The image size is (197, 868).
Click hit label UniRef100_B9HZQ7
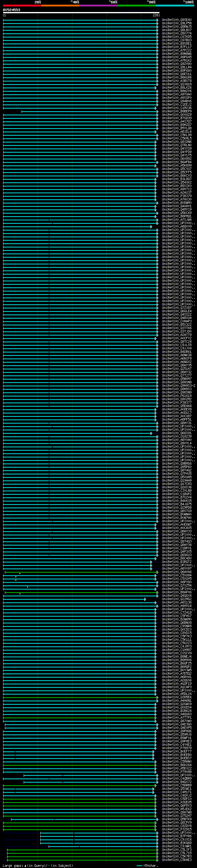click(177, 125)
